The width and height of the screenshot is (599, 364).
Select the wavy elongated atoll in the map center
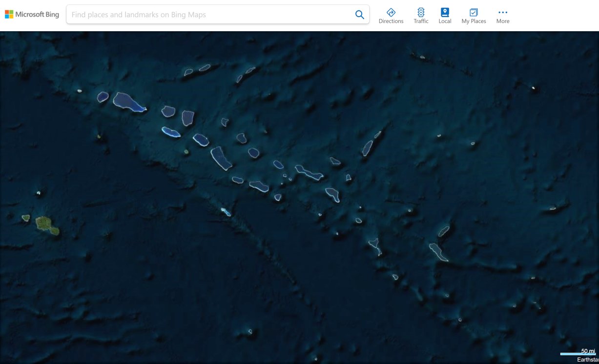pos(309,172)
